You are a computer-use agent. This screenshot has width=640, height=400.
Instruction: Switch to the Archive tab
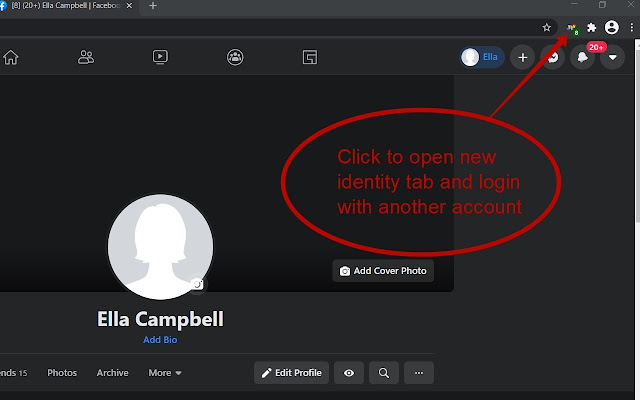tap(112, 373)
